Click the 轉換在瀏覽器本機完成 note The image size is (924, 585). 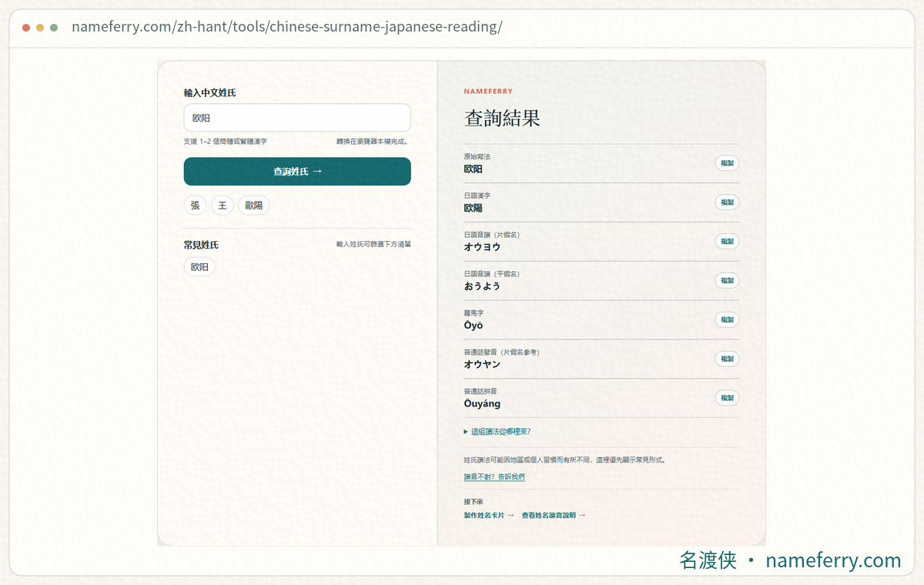372,142
